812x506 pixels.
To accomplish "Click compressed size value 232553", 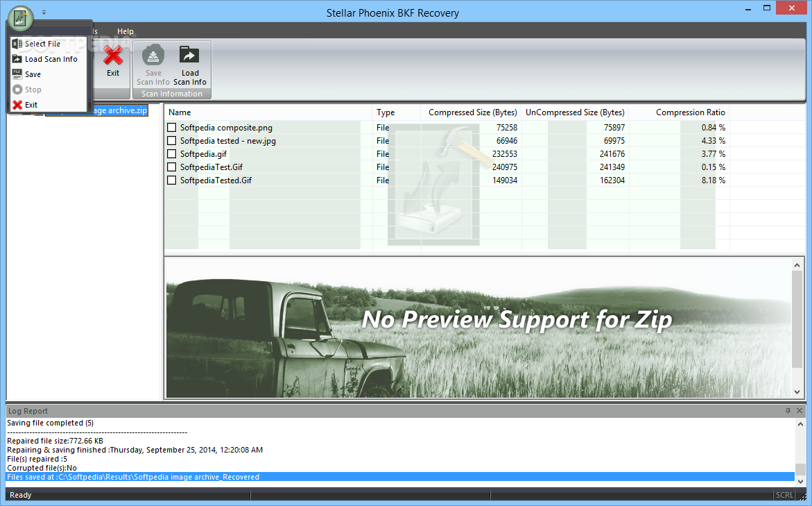I will [504, 154].
